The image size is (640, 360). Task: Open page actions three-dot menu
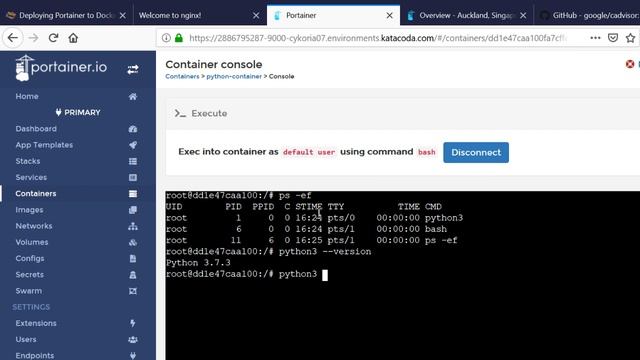click(x=595, y=38)
